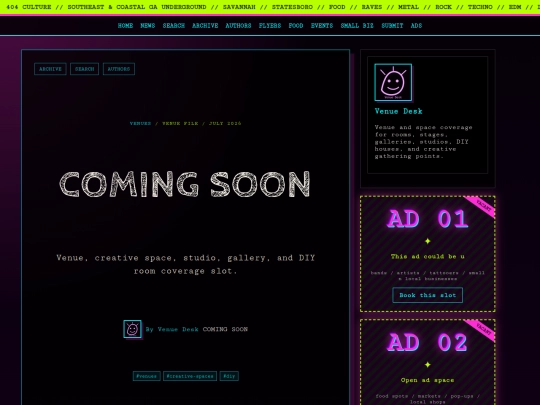This screenshot has width=540, height=405.
Task: Open SEARCH in the top navigation
Action: click(x=174, y=25)
